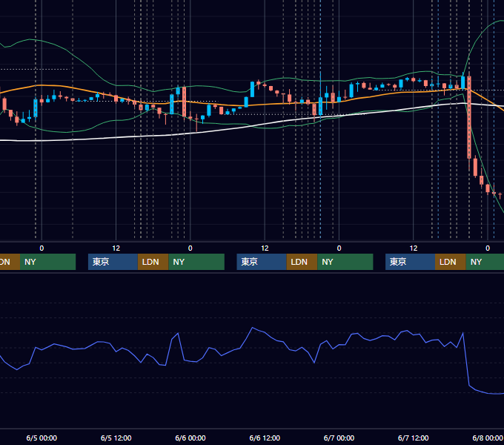Select the 東京 session block on 6/6
504x445 pixels.
[x=262, y=262]
